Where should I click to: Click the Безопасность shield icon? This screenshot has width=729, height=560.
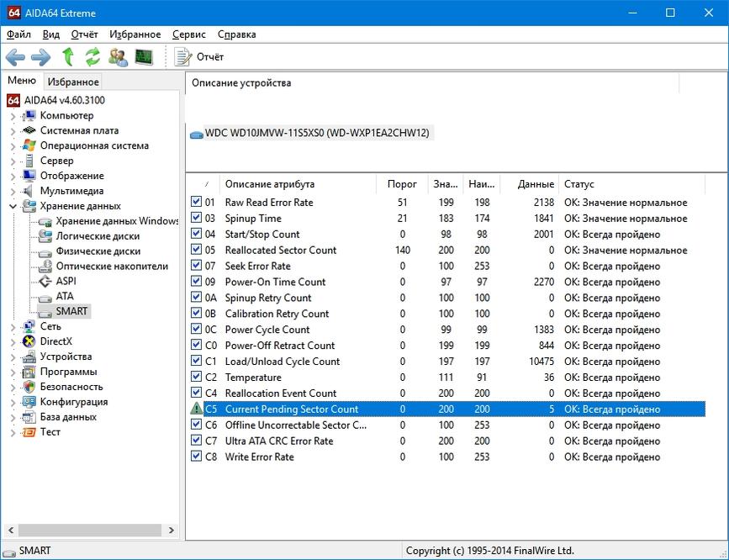tap(29, 387)
